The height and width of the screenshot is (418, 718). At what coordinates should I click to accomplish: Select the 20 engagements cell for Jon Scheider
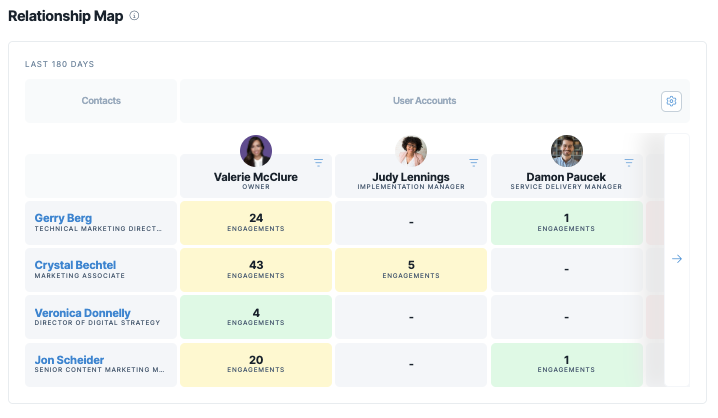256,365
